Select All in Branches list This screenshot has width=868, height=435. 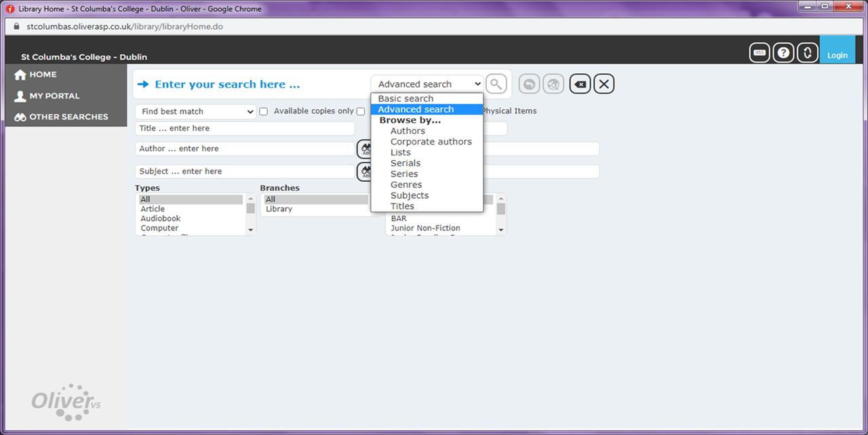pos(316,200)
